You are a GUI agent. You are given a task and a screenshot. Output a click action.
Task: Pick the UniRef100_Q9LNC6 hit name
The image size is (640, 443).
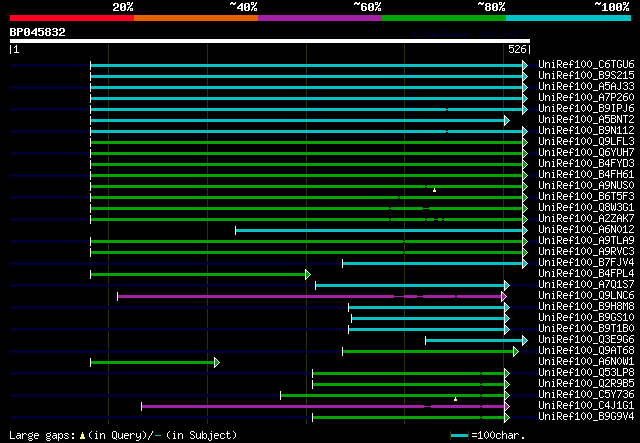(x=586, y=296)
